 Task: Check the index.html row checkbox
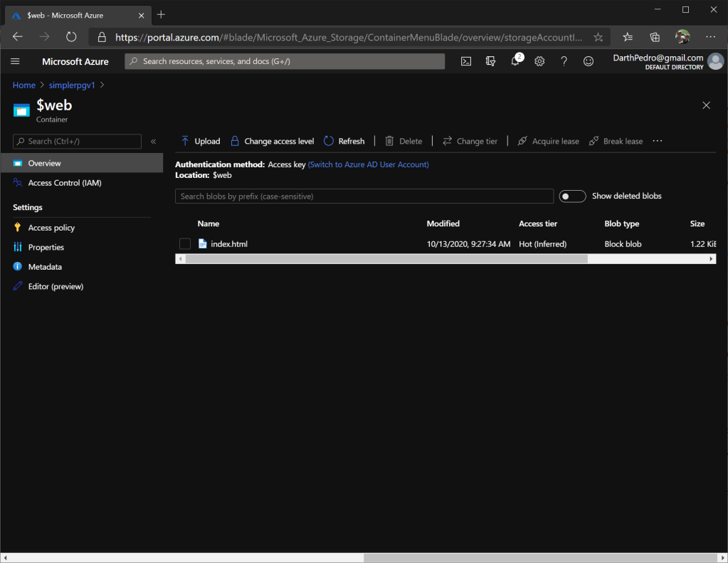click(x=185, y=244)
